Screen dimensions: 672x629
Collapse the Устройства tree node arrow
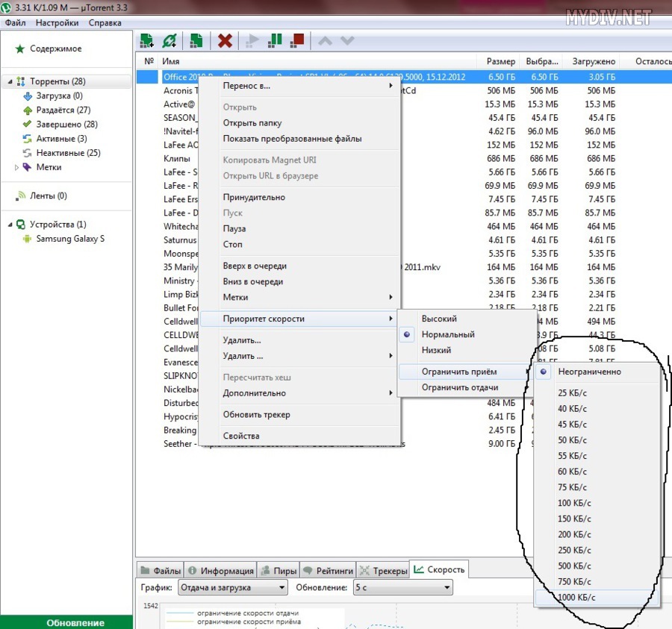[10, 225]
